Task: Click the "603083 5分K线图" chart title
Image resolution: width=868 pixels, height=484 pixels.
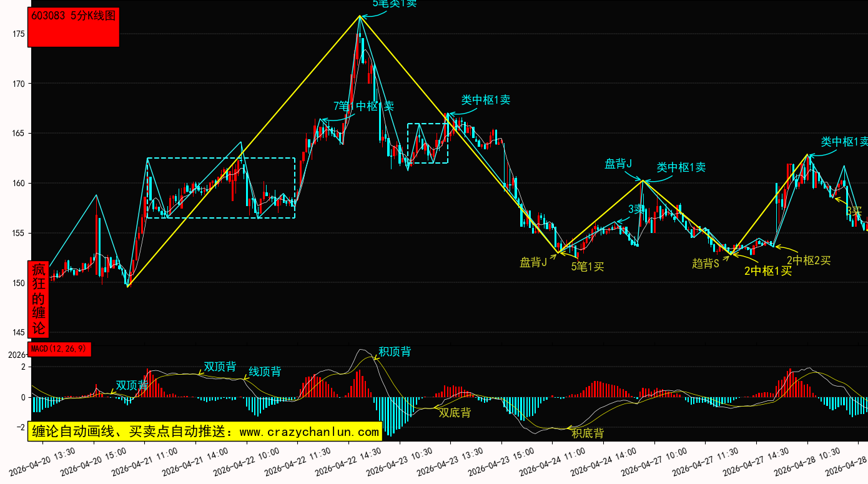Action: pyautogui.click(x=74, y=16)
